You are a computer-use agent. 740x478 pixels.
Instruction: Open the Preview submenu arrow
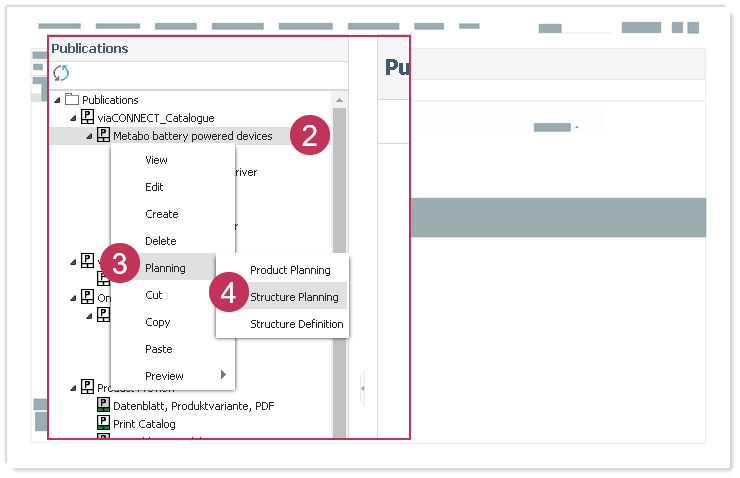pos(222,375)
